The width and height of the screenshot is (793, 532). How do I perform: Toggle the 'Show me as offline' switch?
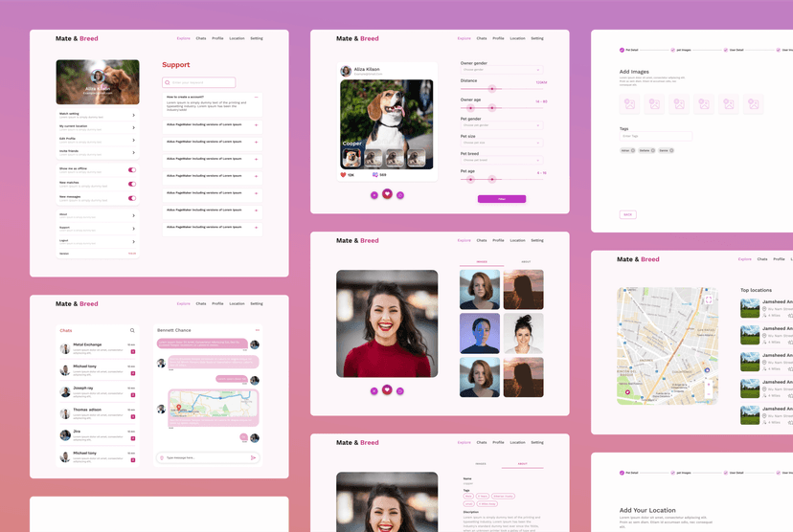pyautogui.click(x=132, y=169)
